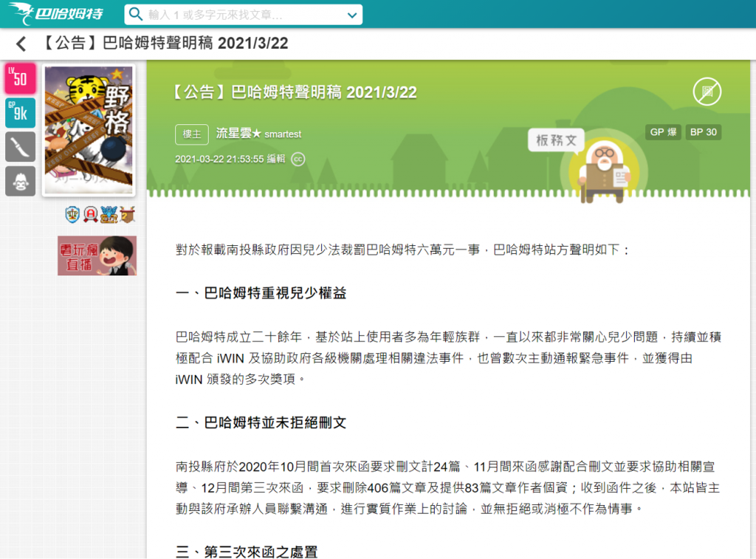The width and height of the screenshot is (756, 559).
Task: Click the user ID smartest
Action: click(x=283, y=134)
